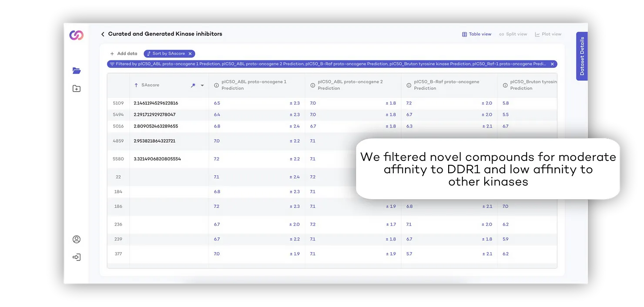This screenshot has height=307, width=644.
Task: Click SAscore value 2.809052463289655
Action: (x=156, y=126)
